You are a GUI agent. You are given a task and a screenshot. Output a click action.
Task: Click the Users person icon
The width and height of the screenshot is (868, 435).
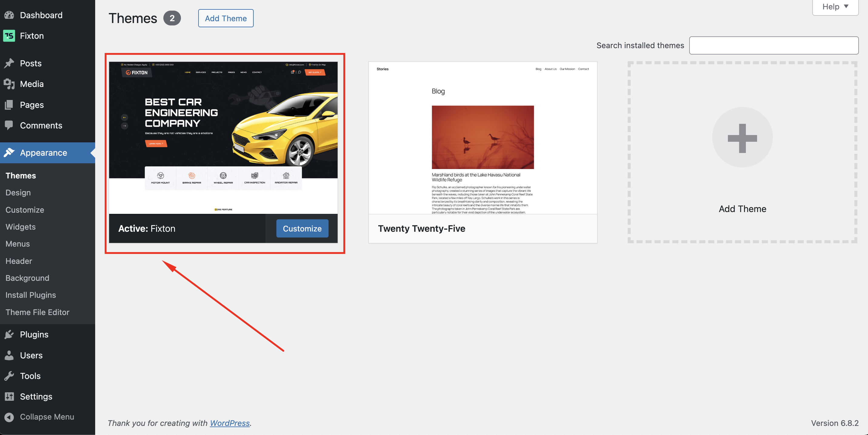click(x=9, y=355)
